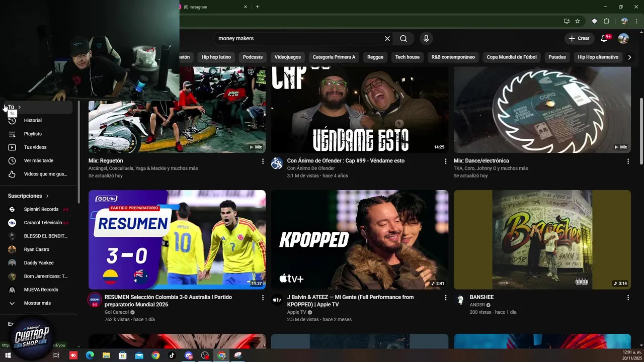
Task: Open options menu for J Balvin & ATEEZ video
Action: click(x=445, y=298)
